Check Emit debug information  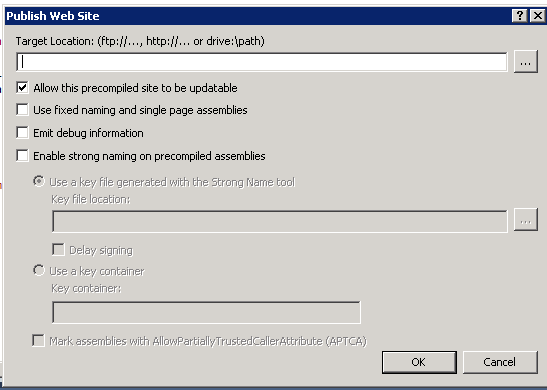22,133
